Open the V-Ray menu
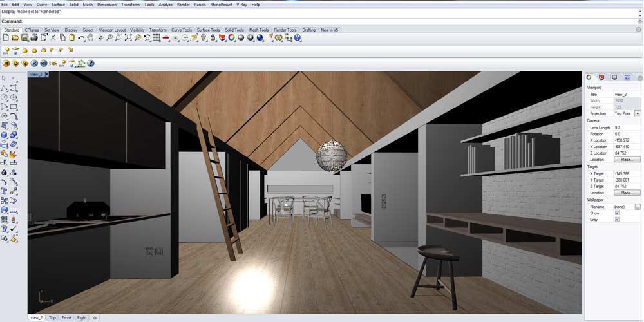This screenshot has height=322, width=644. [241, 4]
